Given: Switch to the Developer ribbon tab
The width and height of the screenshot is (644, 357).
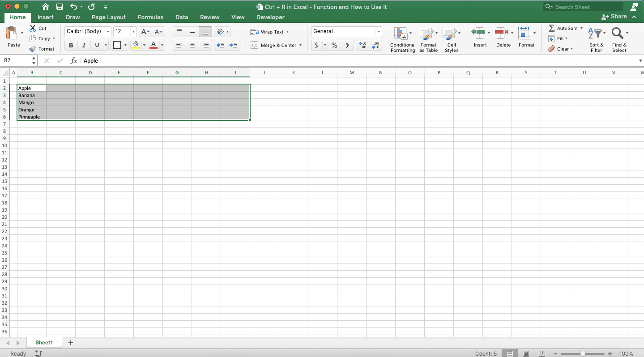Looking at the screenshot, I should (x=270, y=17).
